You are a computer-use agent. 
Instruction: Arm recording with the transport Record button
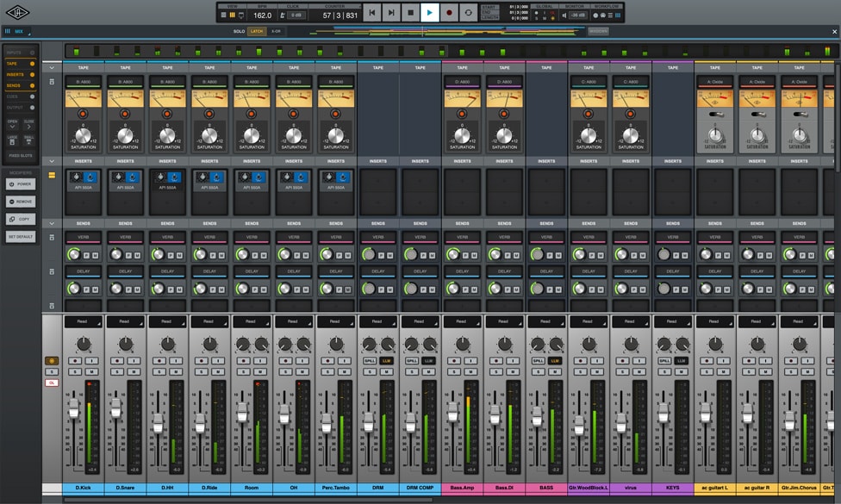pyautogui.click(x=449, y=13)
